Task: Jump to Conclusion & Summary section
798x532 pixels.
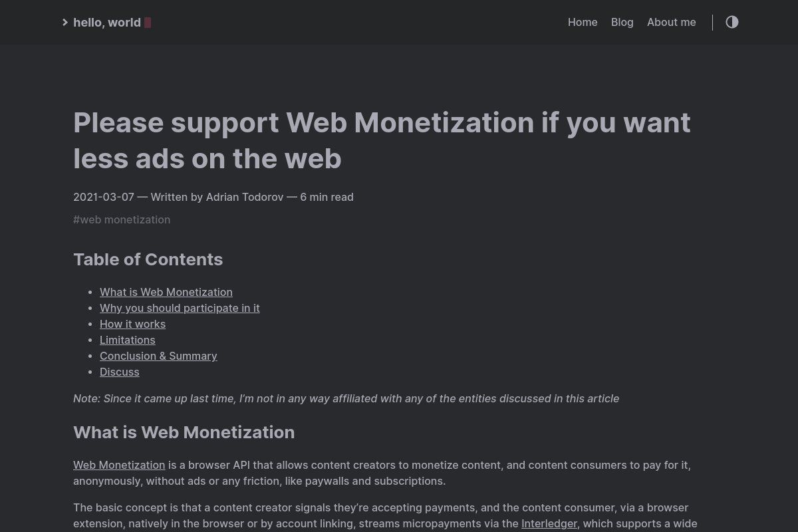Action: 158,356
